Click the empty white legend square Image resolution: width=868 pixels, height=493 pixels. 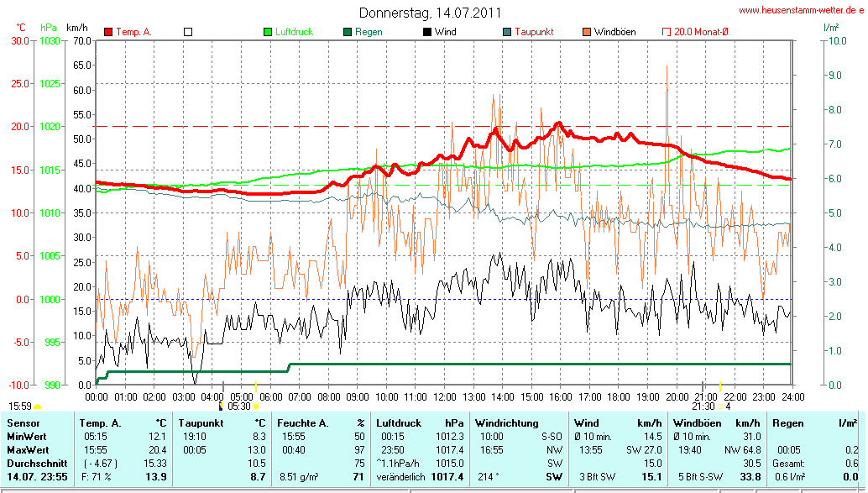coord(188,32)
